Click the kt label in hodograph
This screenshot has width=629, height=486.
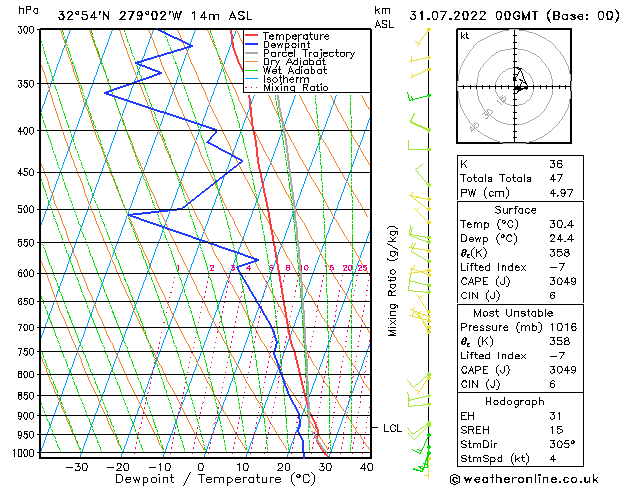click(x=465, y=36)
